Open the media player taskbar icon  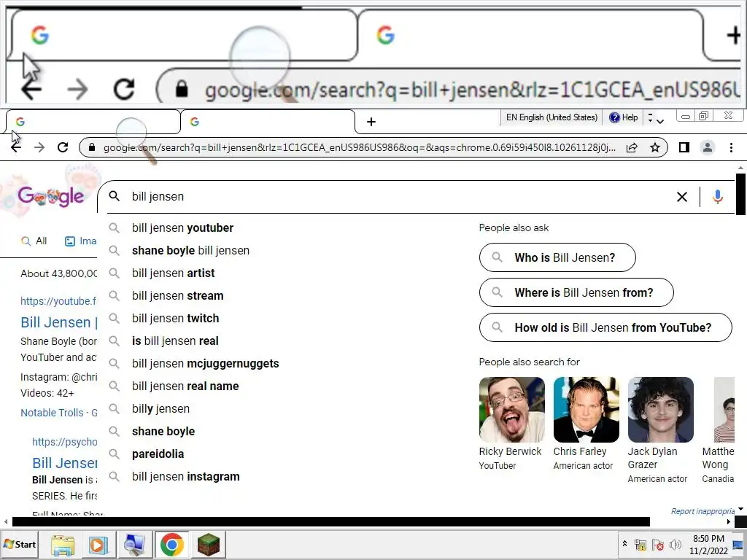(97, 544)
